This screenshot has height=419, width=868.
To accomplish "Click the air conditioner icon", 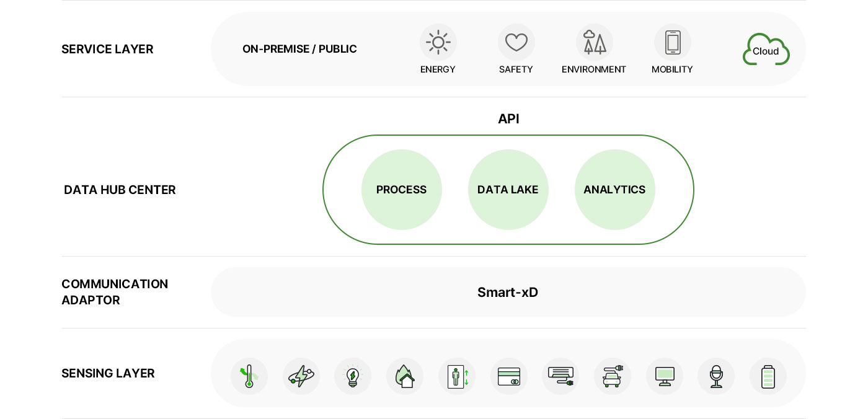I will 560,376.
